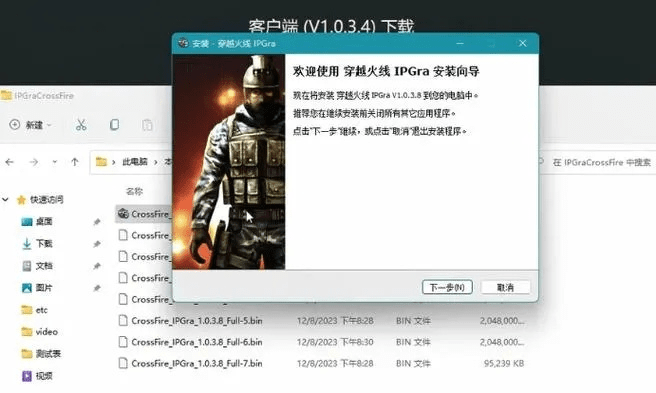The image size is (656, 393).
Task: Unpin 下载 using its pin icon
Action: (97, 244)
